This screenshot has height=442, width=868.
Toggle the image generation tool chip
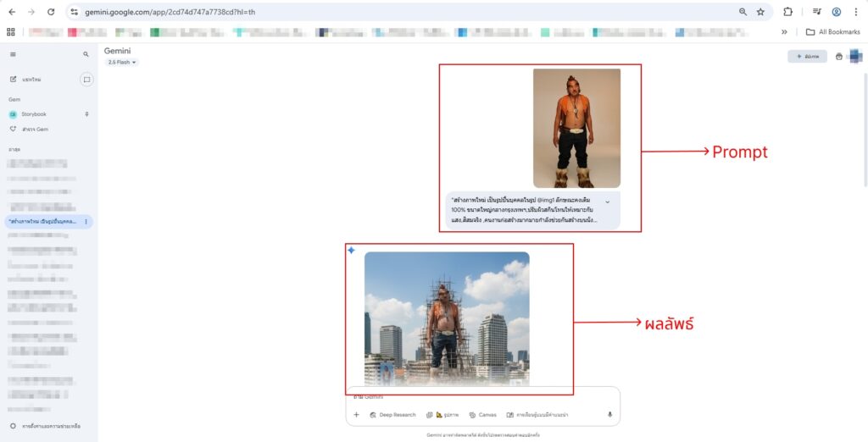tap(442, 415)
